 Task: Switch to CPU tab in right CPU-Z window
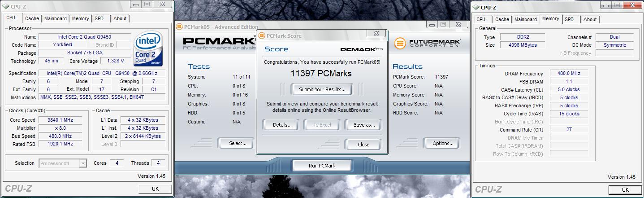[x=481, y=19]
